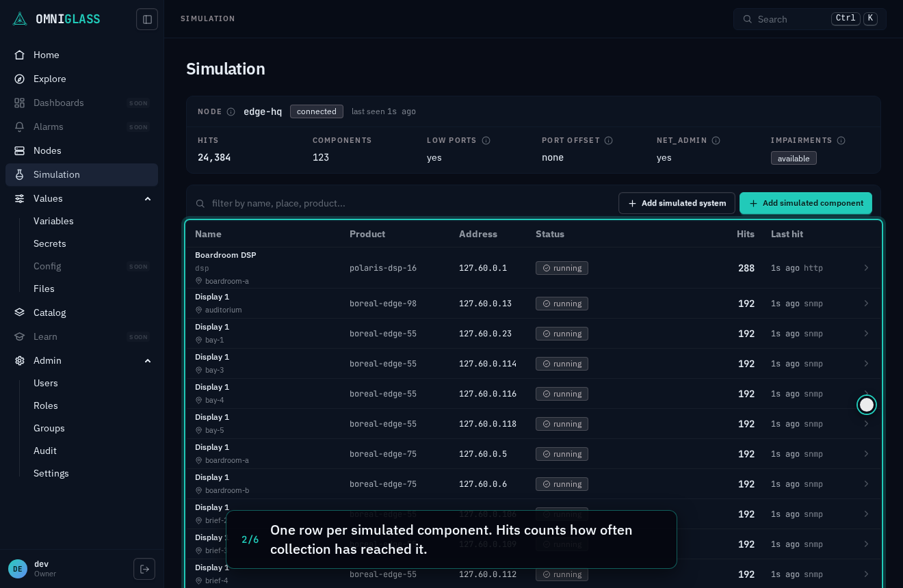This screenshot has height=588, width=903.
Task: Click location pin icon for auditorium
Action: tap(199, 310)
